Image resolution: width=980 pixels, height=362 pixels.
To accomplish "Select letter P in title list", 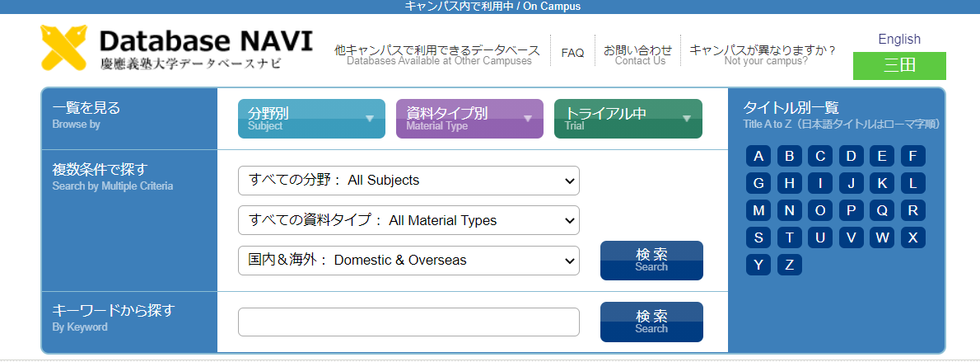I will click(852, 210).
